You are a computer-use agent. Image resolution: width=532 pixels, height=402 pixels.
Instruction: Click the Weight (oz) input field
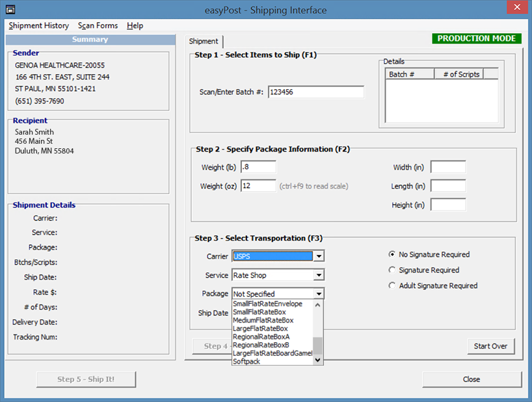click(258, 186)
